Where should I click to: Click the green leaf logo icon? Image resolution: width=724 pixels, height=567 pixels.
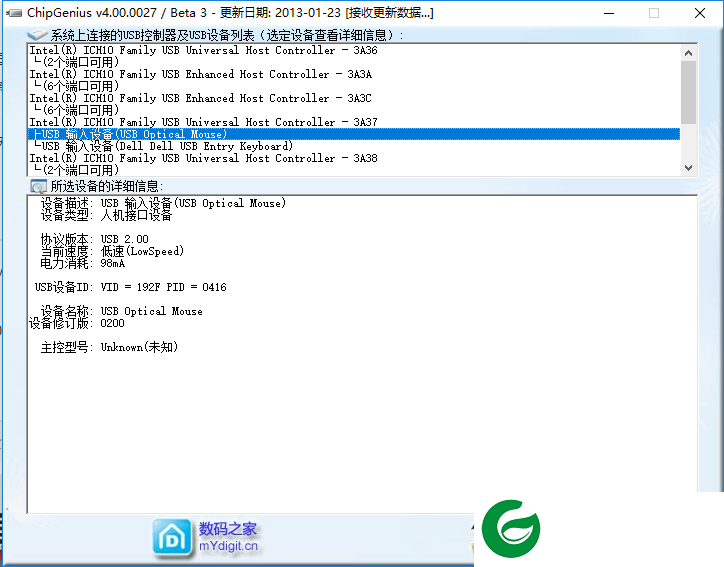pos(511,529)
